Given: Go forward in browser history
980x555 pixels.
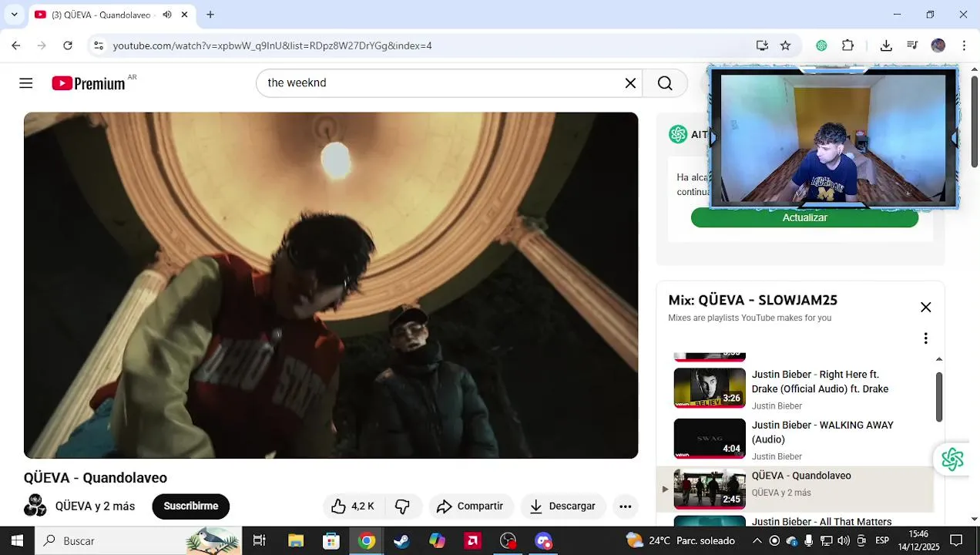Looking at the screenshot, I should [42, 45].
